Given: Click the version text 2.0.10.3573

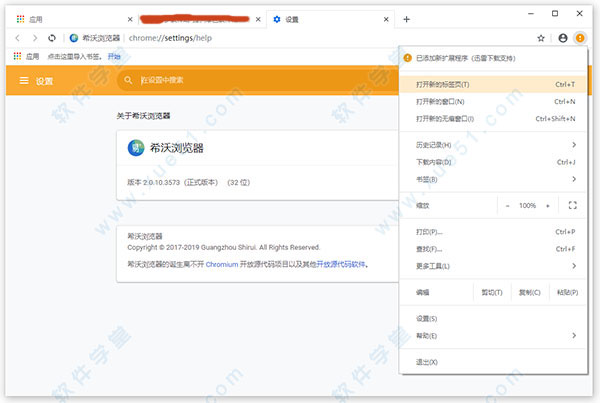Looking at the screenshot, I should pyautogui.click(x=161, y=183).
